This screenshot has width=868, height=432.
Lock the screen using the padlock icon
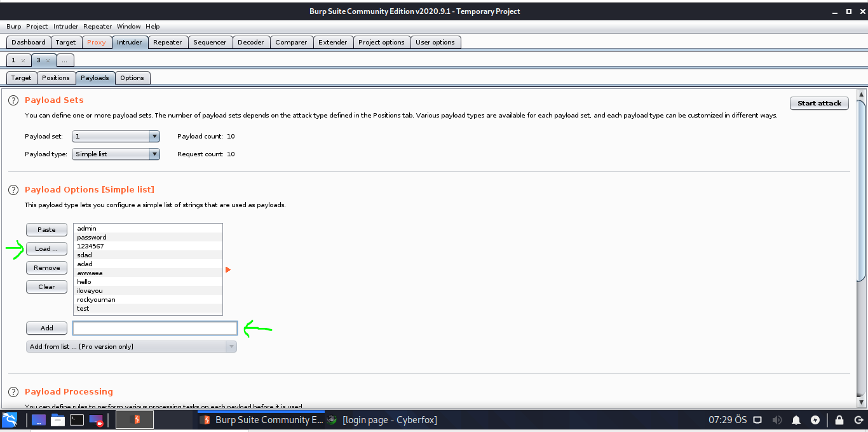tap(839, 420)
